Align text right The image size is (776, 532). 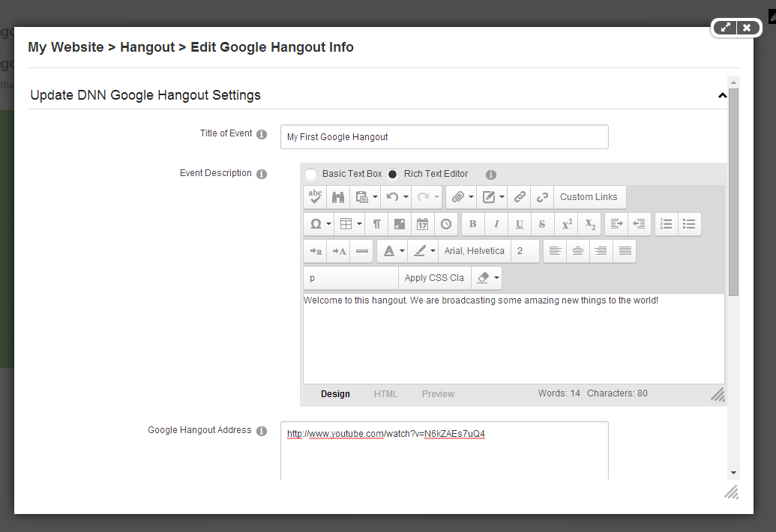[x=601, y=251]
